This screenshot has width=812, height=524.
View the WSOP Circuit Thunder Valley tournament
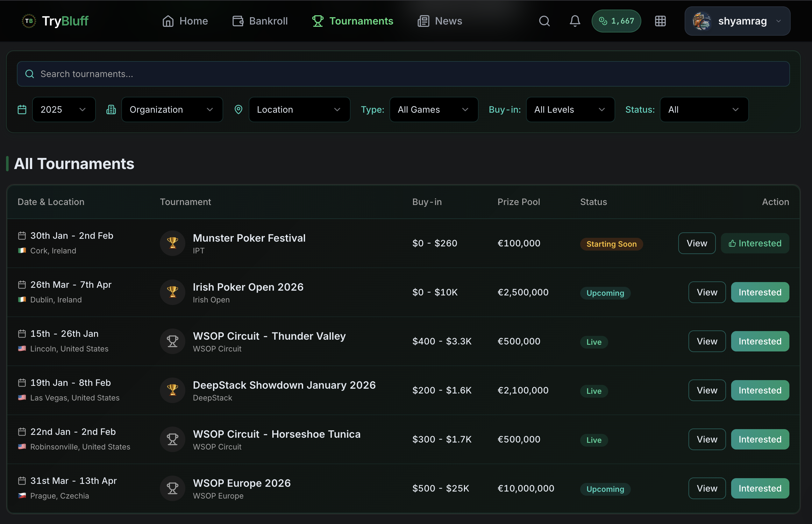[707, 341]
